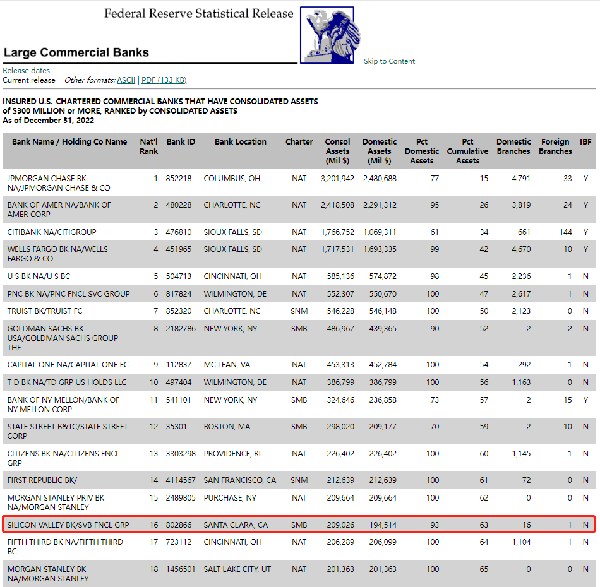Screen dimensions: 600x587
Task: Click the Consol Assets column header
Action: (x=338, y=151)
